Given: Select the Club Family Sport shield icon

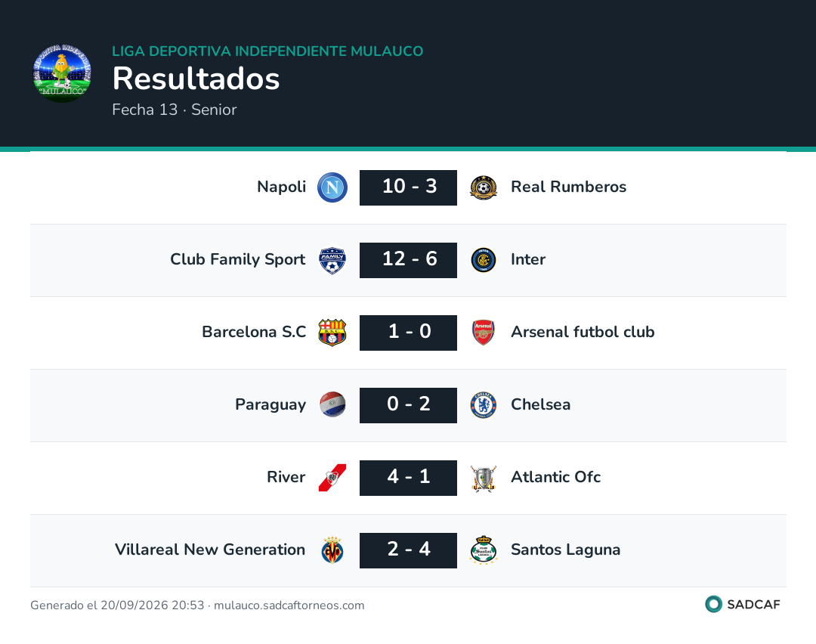Looking at the screenshot, I should tap(332, 260).
